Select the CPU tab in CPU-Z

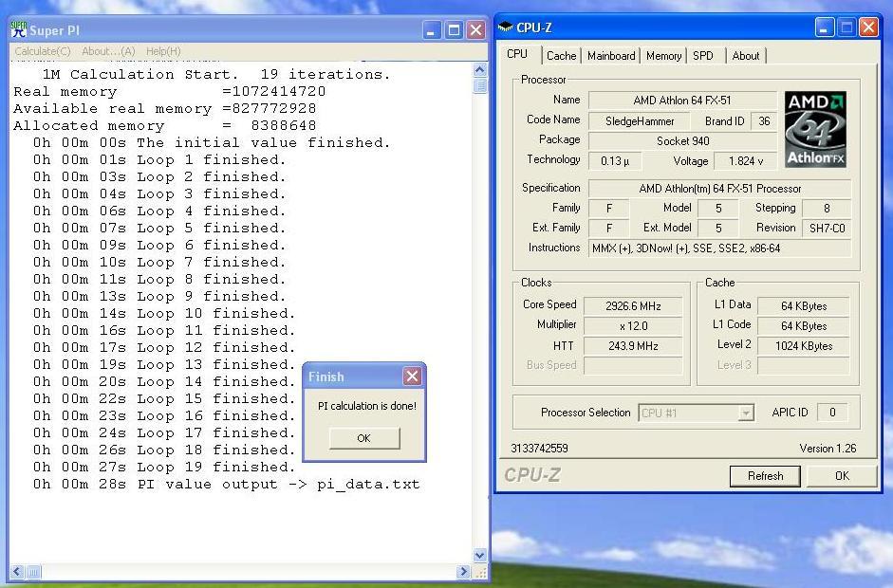point(517,54)
